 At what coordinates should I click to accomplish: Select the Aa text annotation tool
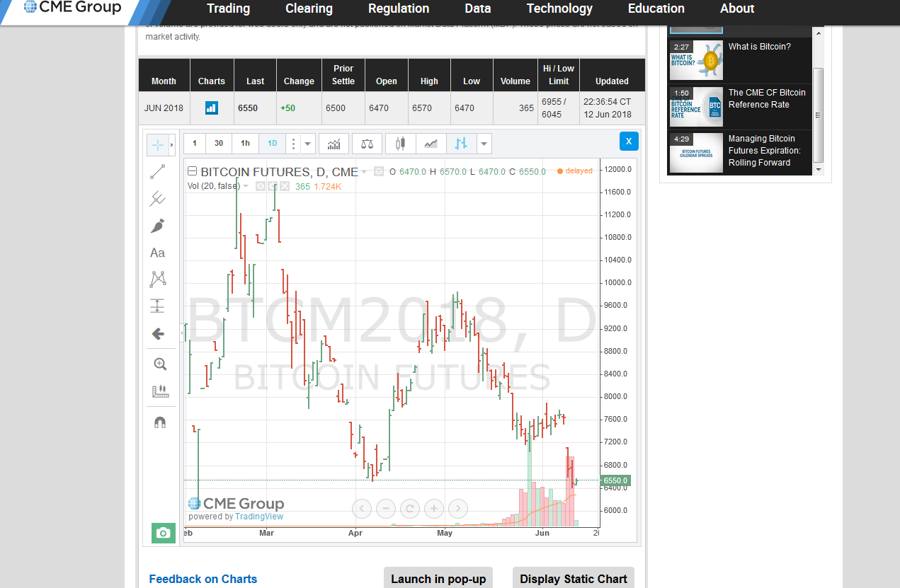(157, 253)
